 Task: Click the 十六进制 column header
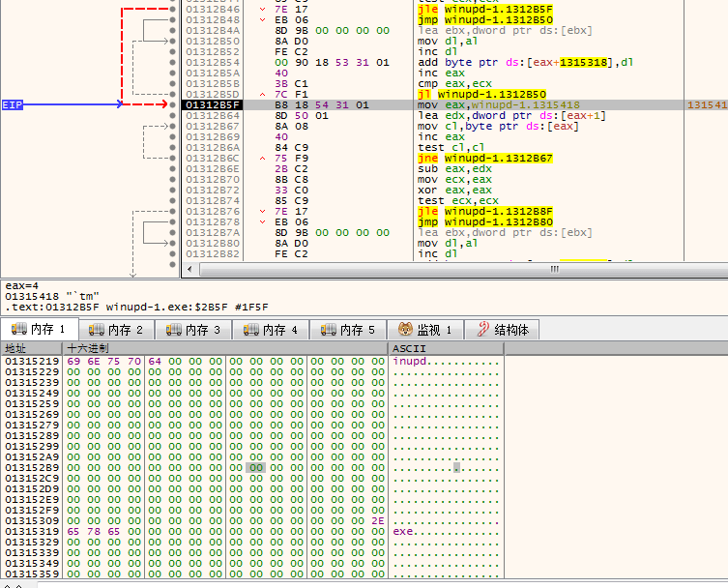[x=225, y=348]
